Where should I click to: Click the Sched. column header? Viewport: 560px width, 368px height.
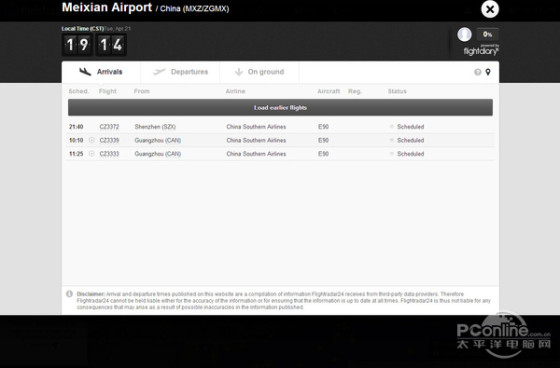click(79, 91)
